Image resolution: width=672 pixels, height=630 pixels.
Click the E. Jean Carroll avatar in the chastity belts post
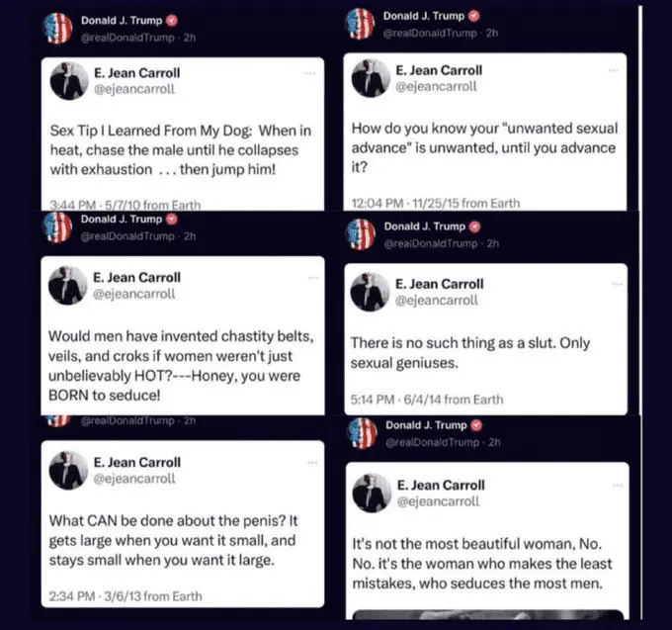tap(67, 286)
